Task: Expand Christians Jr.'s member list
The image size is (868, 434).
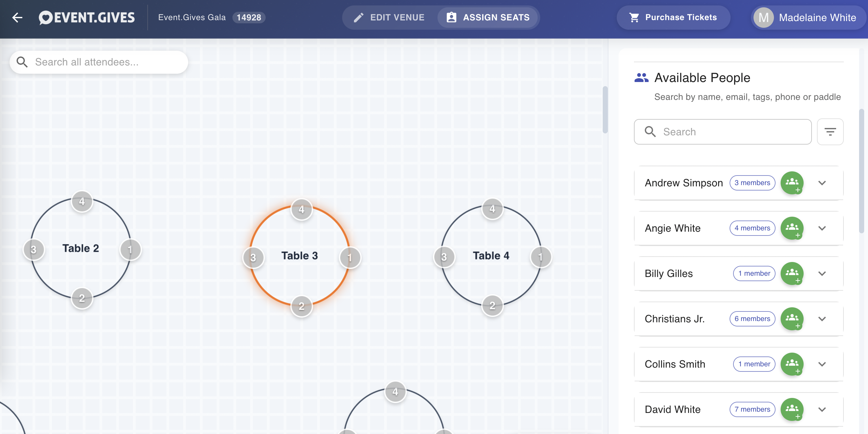Action: coord(822,319)
